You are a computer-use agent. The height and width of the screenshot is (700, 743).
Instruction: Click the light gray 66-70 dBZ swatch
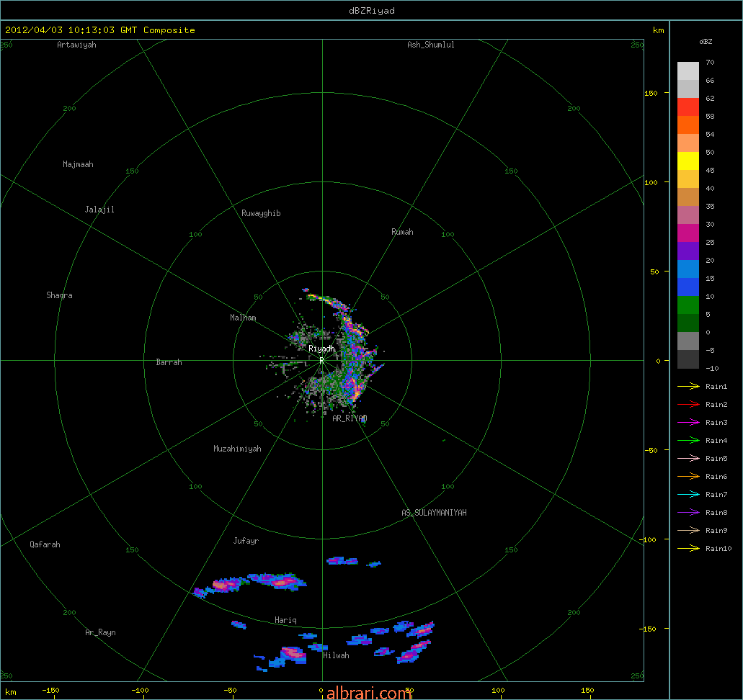tap(688, 71)
